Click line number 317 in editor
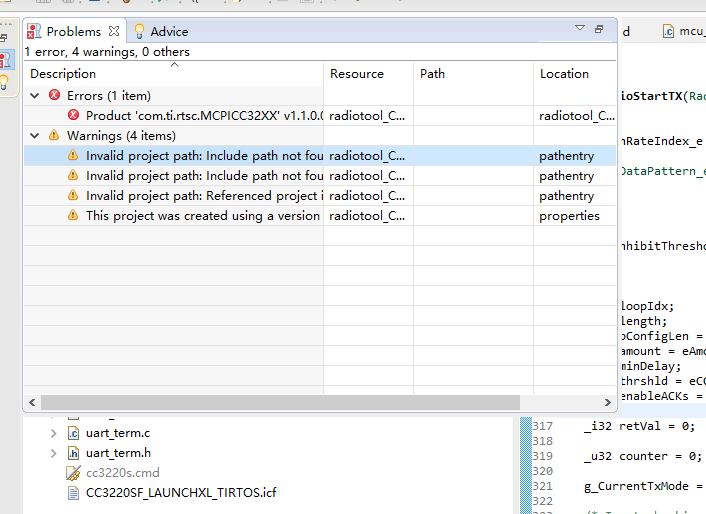 [x=542, y=426]
